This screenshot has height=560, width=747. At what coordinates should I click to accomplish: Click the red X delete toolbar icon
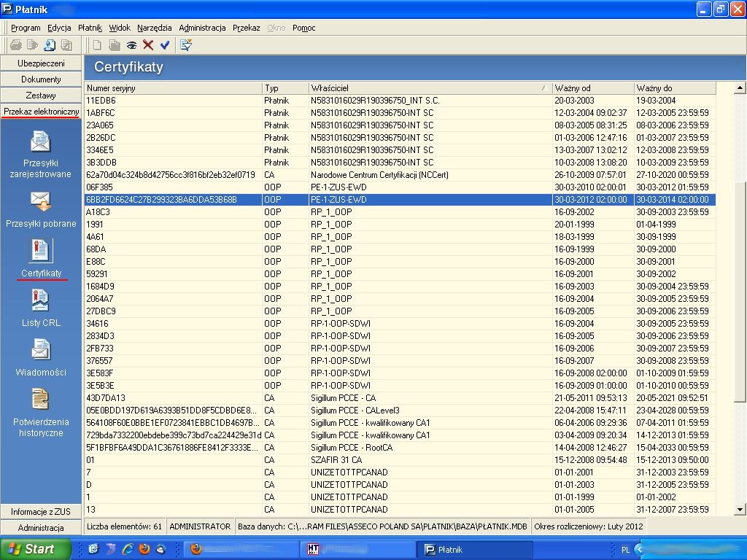pos(148,45)
